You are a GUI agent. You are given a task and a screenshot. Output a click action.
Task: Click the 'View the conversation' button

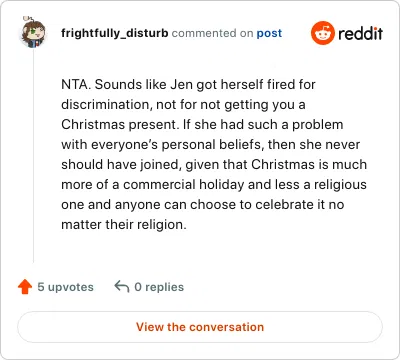click(200, 327)
